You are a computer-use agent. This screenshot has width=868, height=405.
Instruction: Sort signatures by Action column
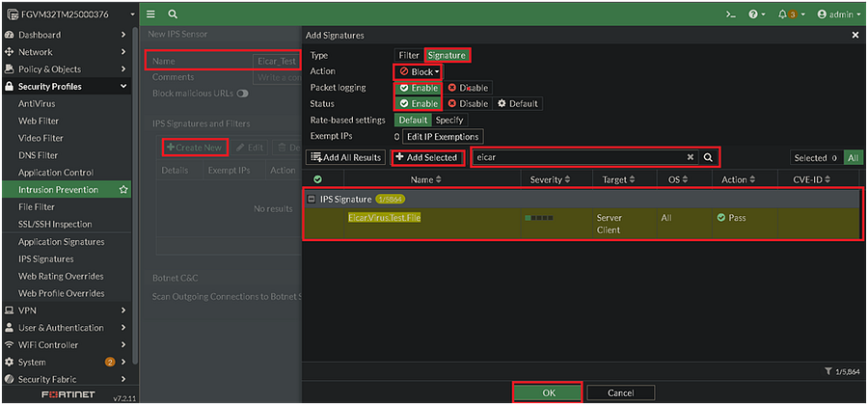coord(739,179)
